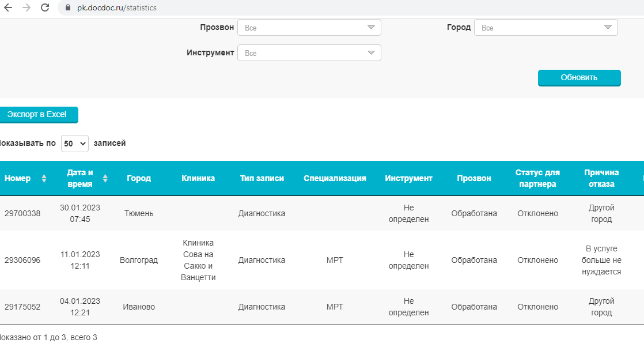Select record number 29175052
The image size is (644, 358).
click(x=22, y=307)
